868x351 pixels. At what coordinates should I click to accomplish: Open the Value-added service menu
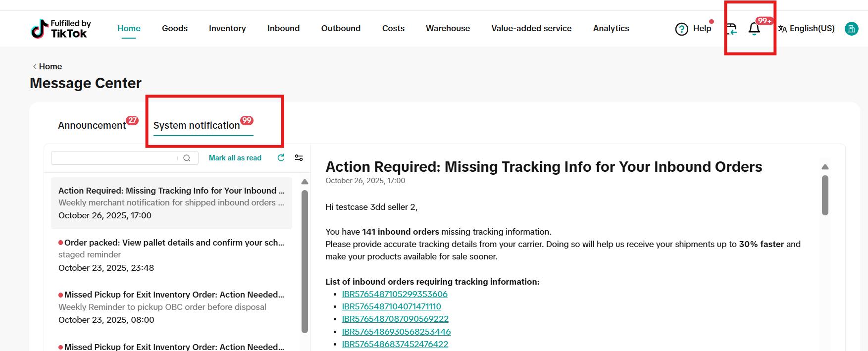pyautogui.click(x=531, y=28)
